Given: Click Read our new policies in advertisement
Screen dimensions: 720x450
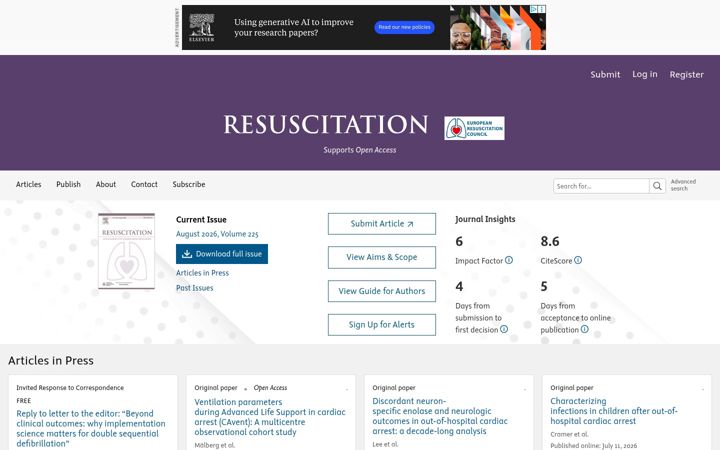Looking at the screenshot, I should [404, 28].
